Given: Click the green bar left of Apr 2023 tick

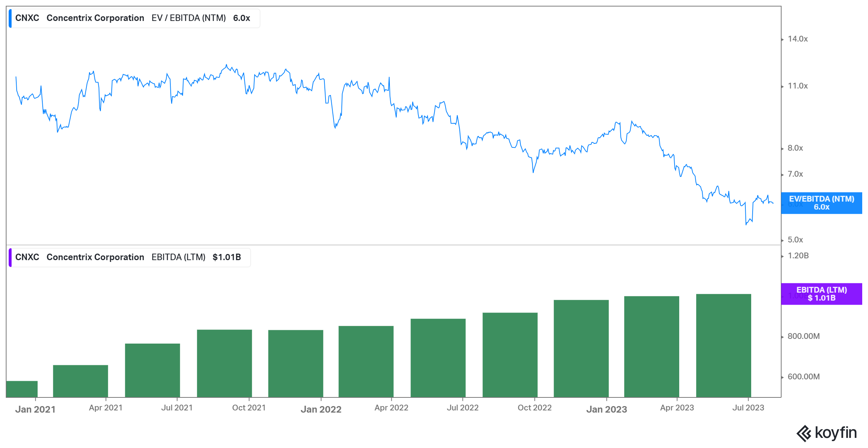Looking at the screenshot, I should [652, 347].
